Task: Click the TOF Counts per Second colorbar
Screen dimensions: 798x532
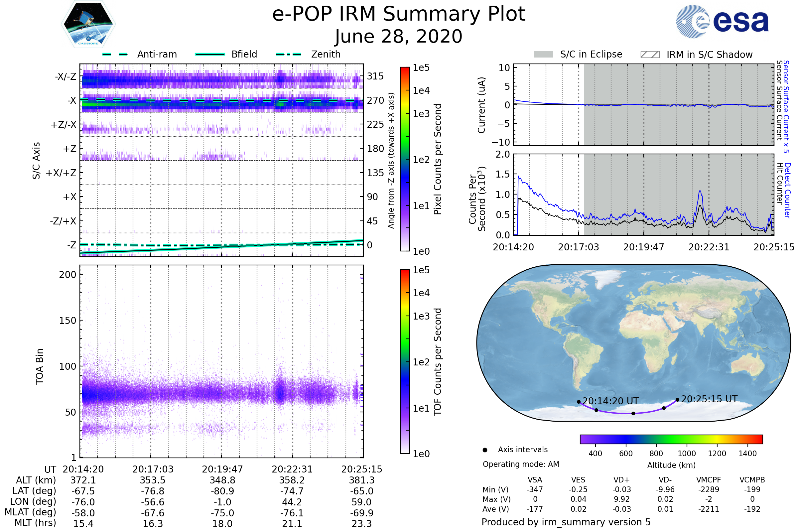Action: click(405, 361)
